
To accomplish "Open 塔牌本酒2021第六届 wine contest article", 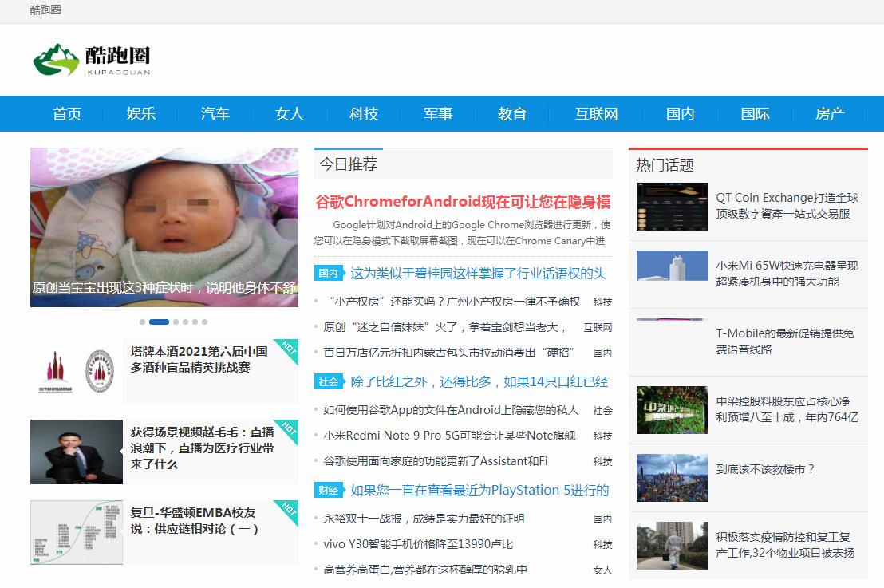I will [x=199, y=359].
